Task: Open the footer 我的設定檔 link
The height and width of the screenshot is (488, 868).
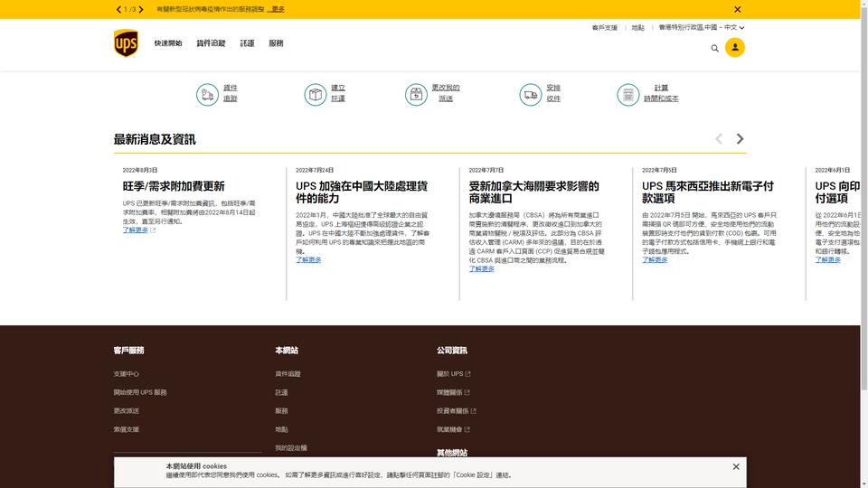Action: coord(291,448)
